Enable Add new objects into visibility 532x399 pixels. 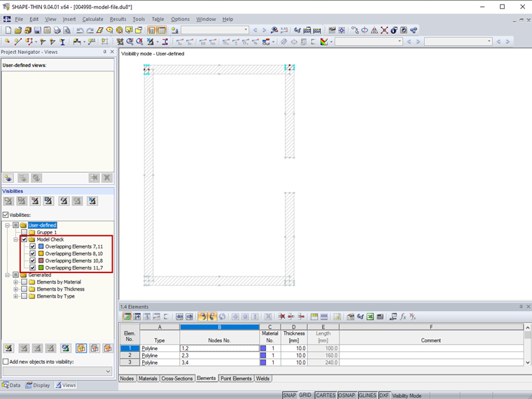(x=6, y=362)
